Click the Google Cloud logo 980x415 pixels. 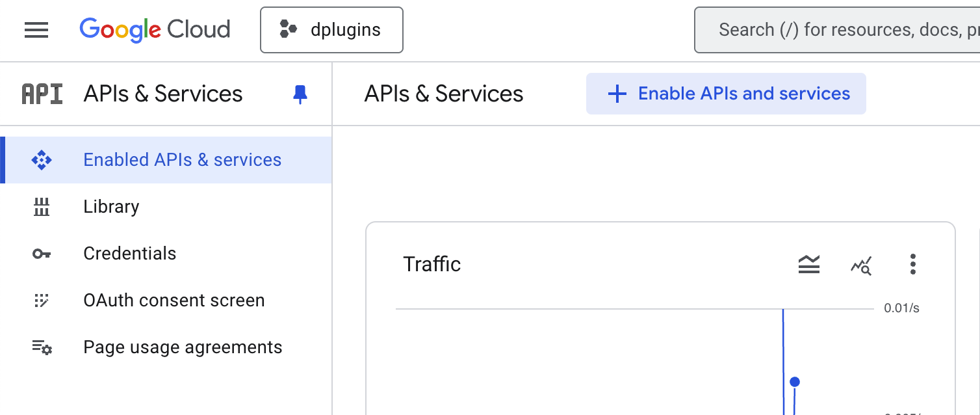[x=155, y=30]
